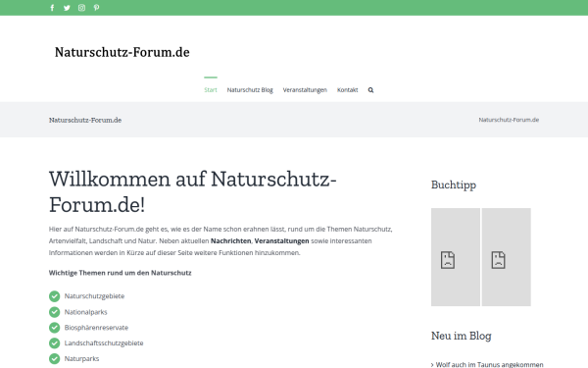
Task: Click the second broken Buchtipp image
Action: click(x=507, y=257)
